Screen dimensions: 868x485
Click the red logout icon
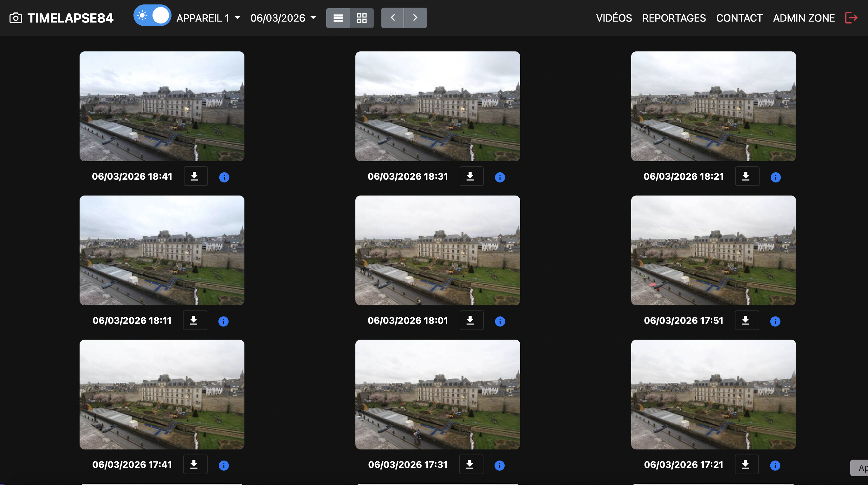pyautogui.click(x=851, y=17)
